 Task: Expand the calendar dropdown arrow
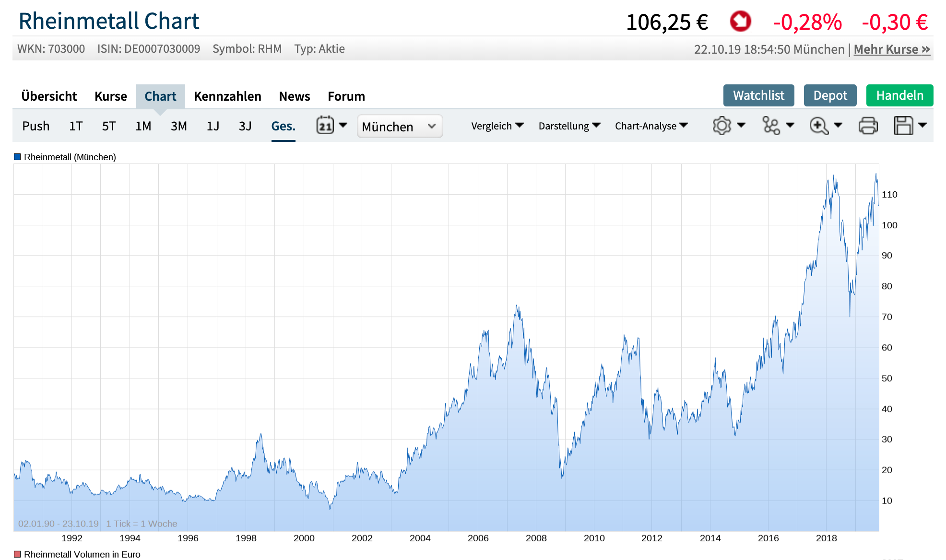[x=343, y=125]
